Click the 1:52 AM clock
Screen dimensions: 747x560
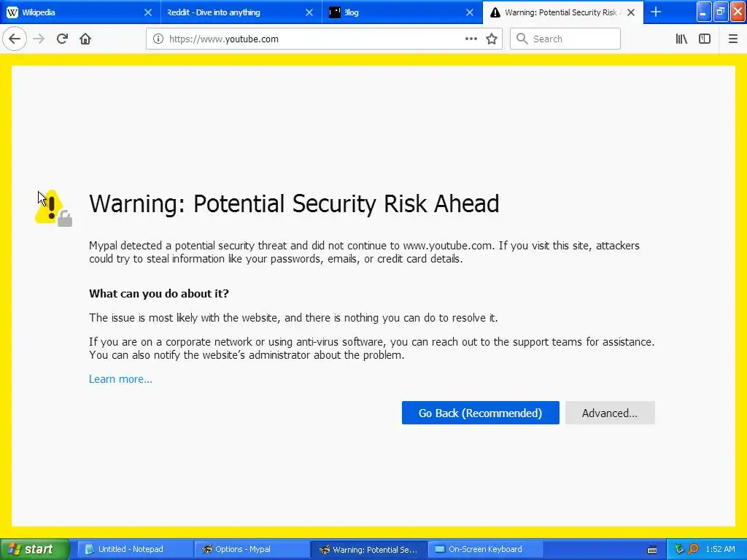click(720, 549)
